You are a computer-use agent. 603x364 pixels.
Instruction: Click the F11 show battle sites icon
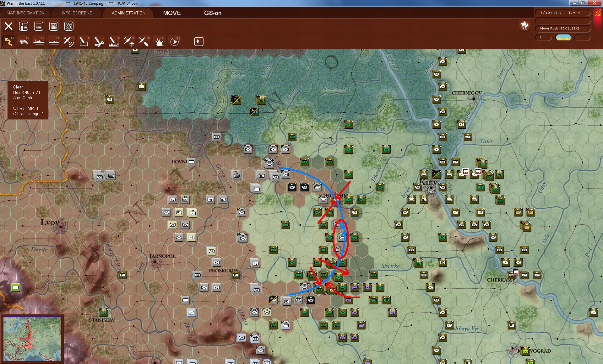click(160, 41)
